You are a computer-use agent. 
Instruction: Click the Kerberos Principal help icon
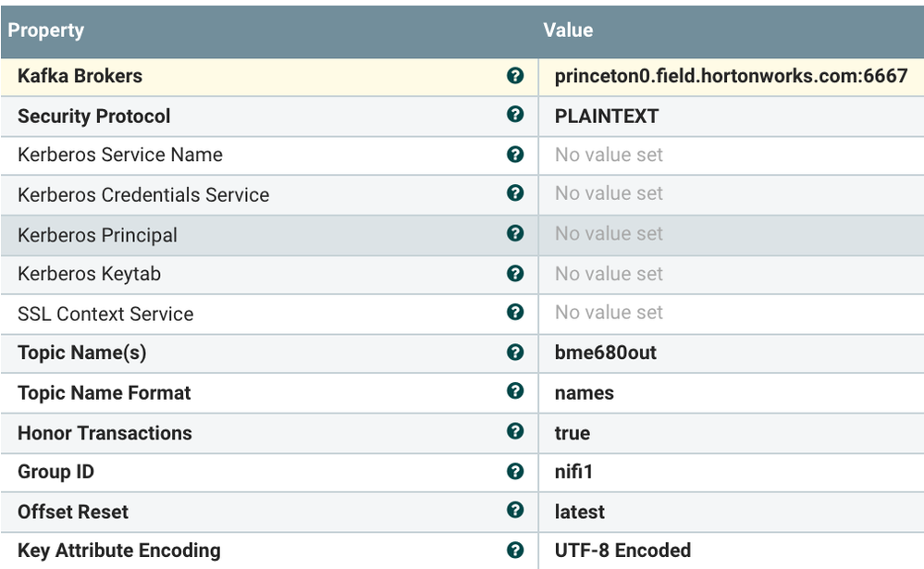[516, 234]
